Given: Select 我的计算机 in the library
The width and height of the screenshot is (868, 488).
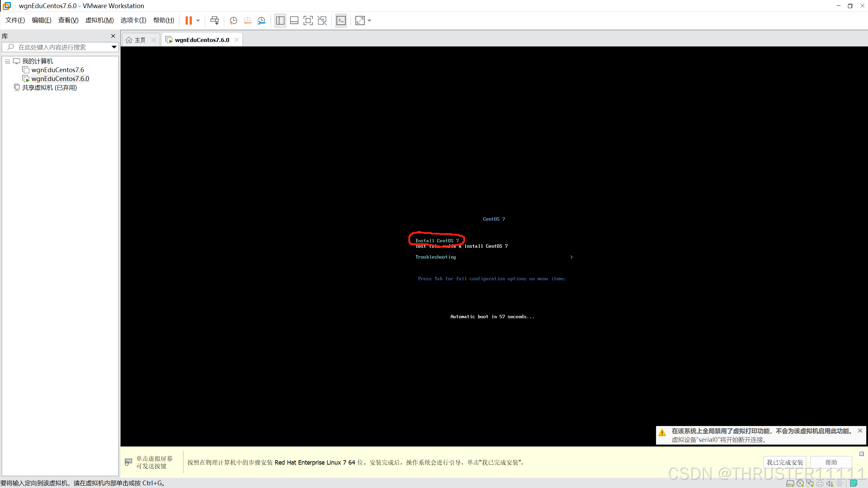Looking at the screenshot, I should click(37, 61).
